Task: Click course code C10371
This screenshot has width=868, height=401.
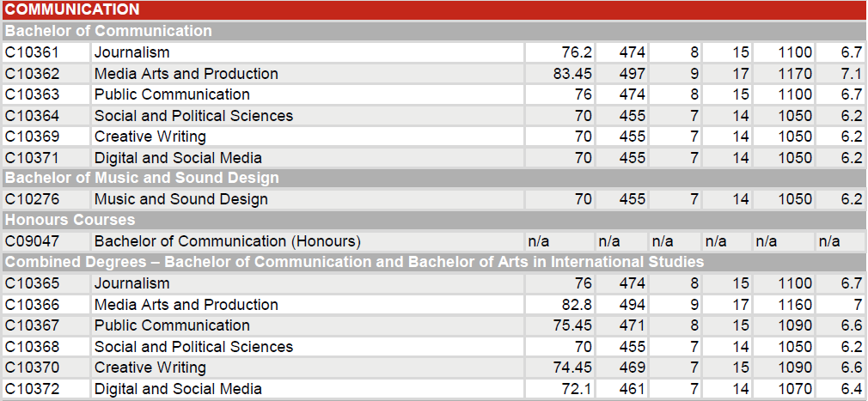Action: point(33,158)
